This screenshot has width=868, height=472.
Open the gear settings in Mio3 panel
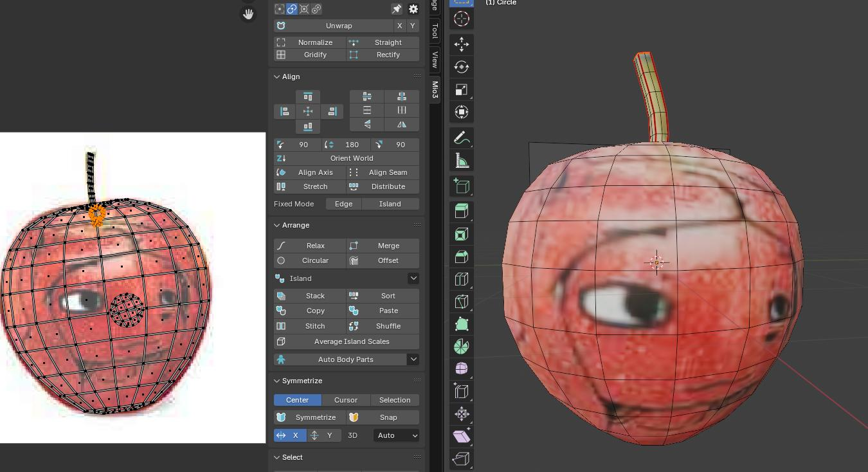pos(413,9)
